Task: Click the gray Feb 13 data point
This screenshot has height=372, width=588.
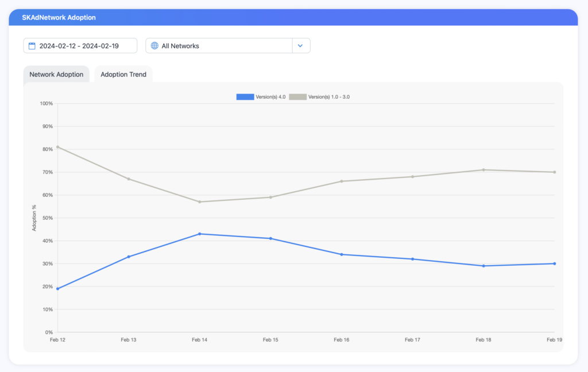Action: (x=129, y=179)
